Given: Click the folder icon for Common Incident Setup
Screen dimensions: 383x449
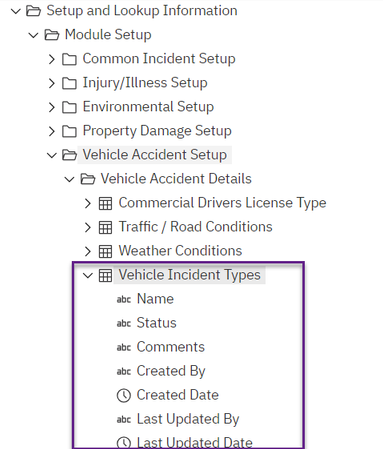Looking at the screenshot, I should coord(69,59).
